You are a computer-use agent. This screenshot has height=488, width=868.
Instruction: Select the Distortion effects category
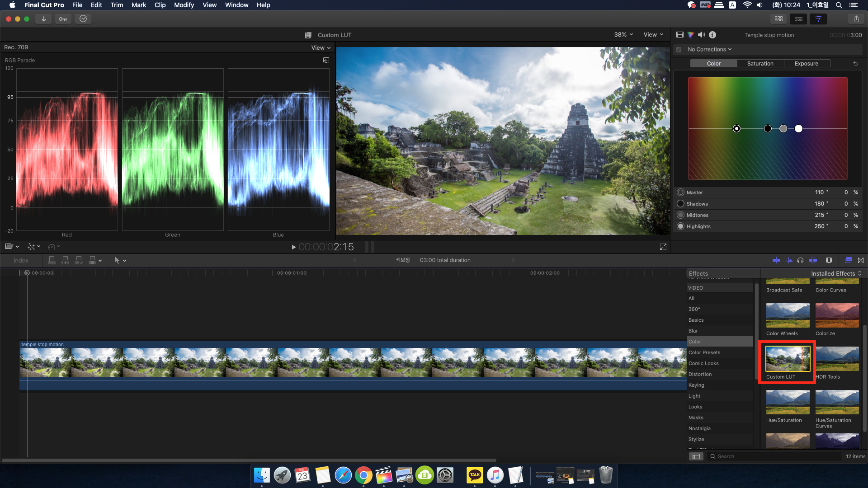point(720,374)
